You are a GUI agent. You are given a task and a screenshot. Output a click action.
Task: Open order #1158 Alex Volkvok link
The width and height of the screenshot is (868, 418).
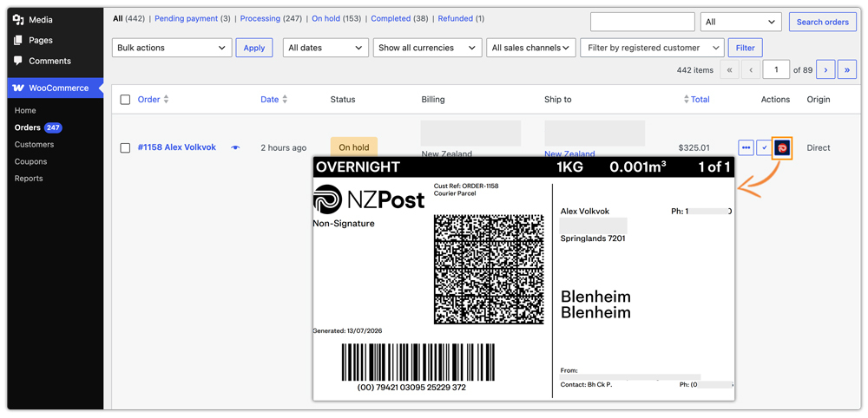click(176, 147)
